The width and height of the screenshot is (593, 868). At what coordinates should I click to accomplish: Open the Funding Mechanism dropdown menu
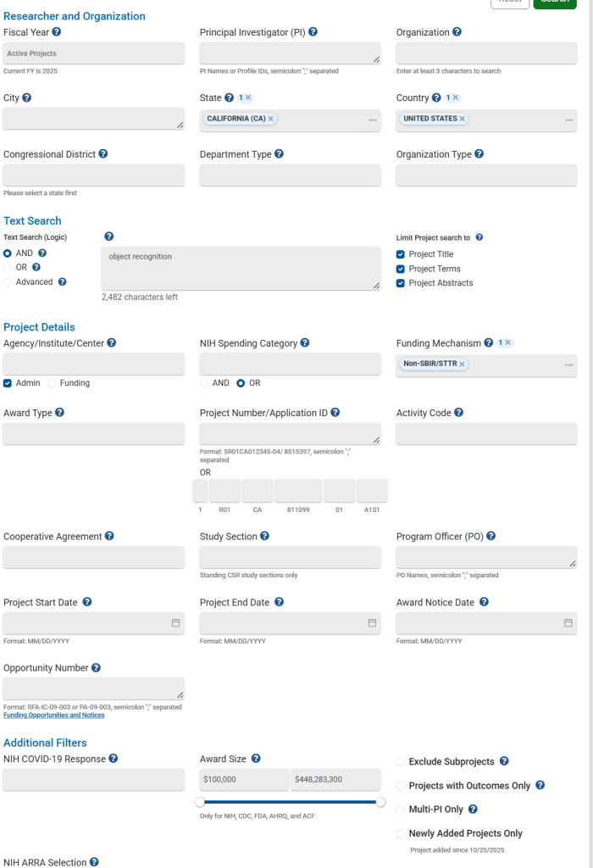tap(569, 365)
